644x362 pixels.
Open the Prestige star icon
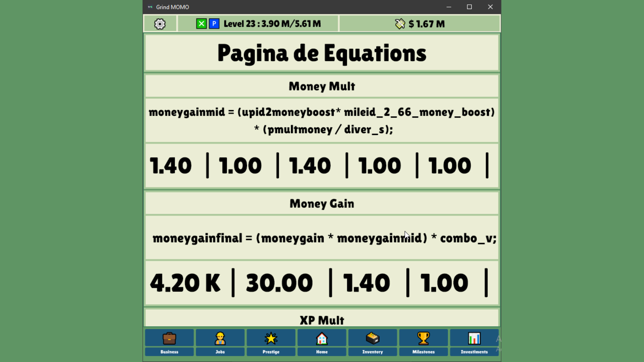[271, 338]
